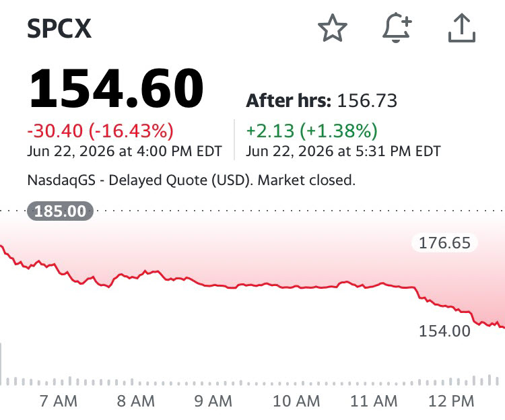Click the -30.40 (-16.43%) change text
Image resolution: width=505 pixels, height=420 pixels.
(x=100, y=131)
